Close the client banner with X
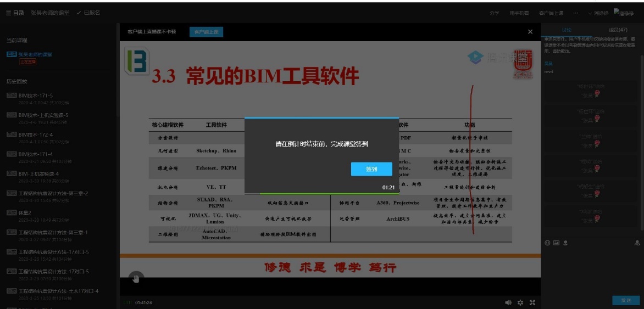The image size is (644, 309). click(530, 32)
